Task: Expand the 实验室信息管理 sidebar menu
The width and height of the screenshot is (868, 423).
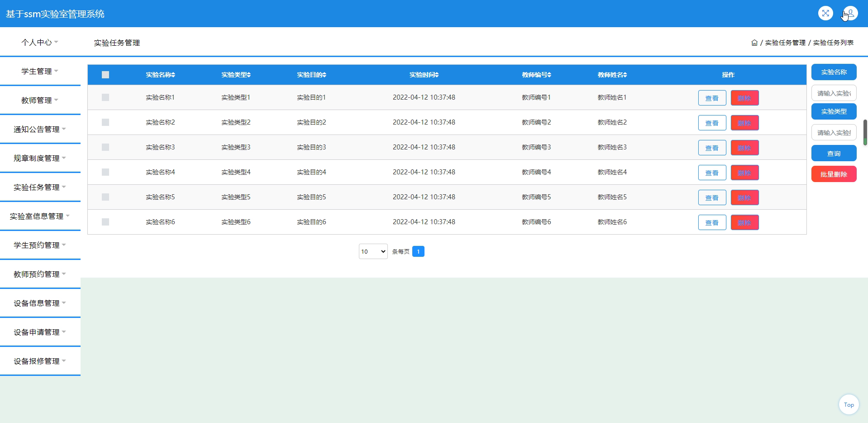Action: 40,216
